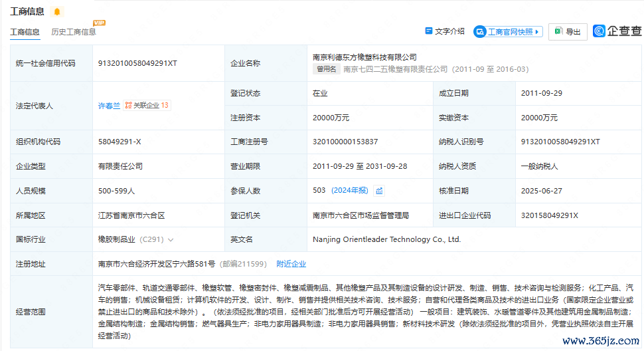Click the chart icon beside 2024年报

coord(379,191)
